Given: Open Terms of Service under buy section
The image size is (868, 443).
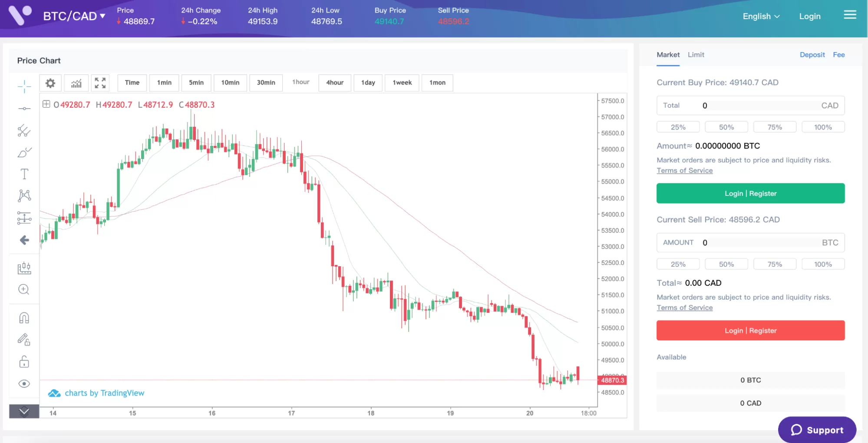Looking at the screenshot, I should (x=684, y=171).
